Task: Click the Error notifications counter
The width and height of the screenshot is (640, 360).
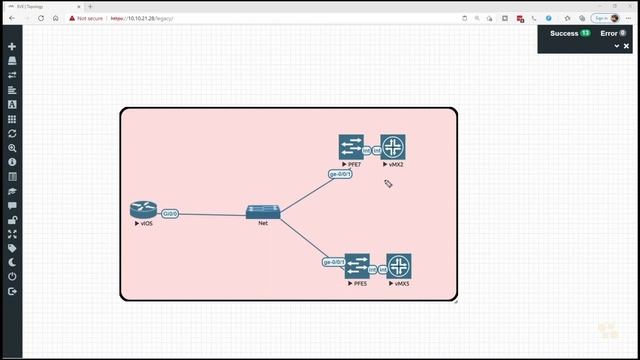Action: pos(613,33)
